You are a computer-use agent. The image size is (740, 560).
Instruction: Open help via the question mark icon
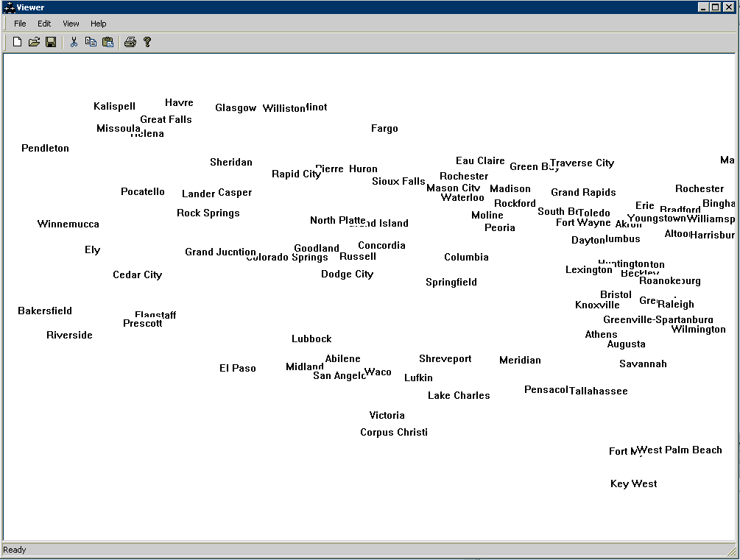tap(147, 42)
